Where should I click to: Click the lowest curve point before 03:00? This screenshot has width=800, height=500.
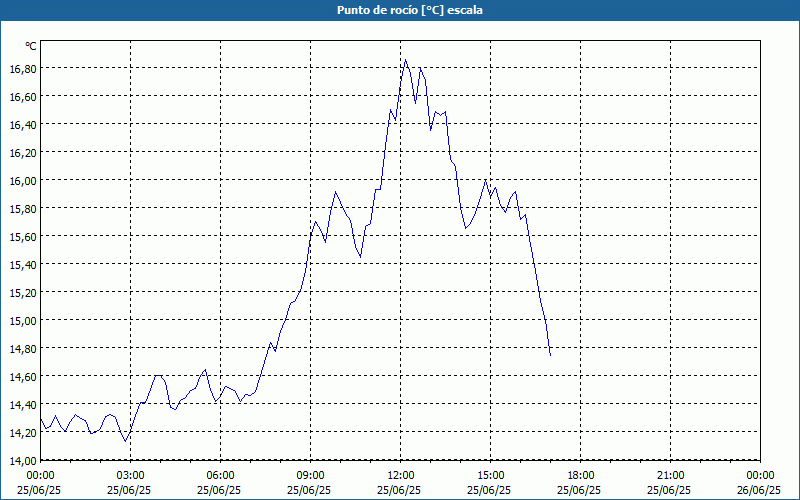click(x=126, y=441)
